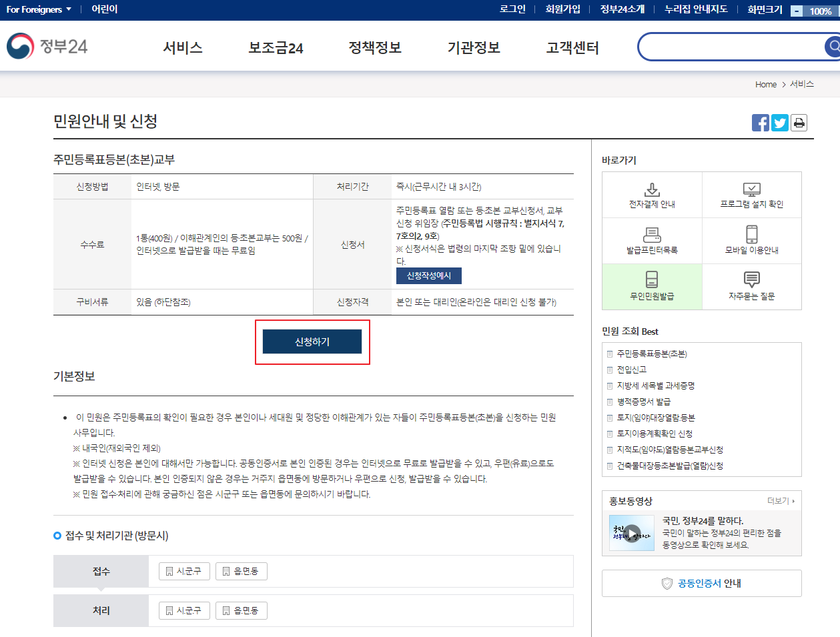Click 로그인 link
Image resolution: width=840 pixels, height=637 pixels.
pyautogui.click(x=512, y=9)
